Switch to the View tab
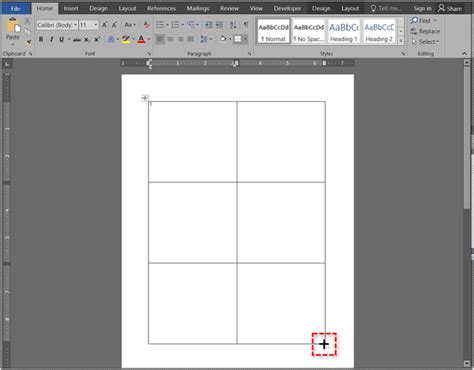Screen dimensions: 474x370 [x=256, y=8]
